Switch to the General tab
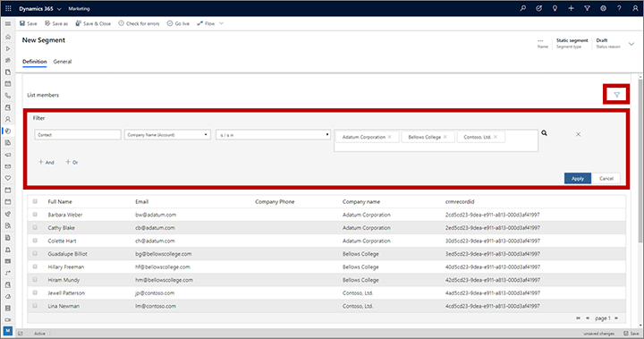 coord(63,62)
